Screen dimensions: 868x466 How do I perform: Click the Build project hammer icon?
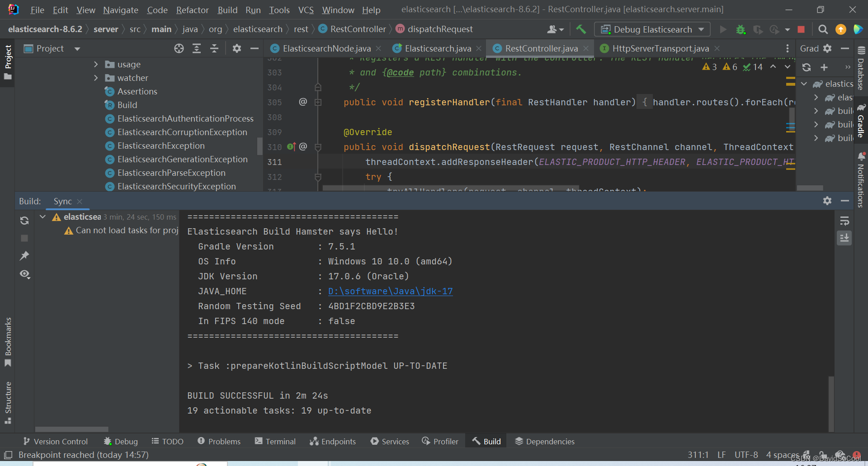click(x=581, y=29)
